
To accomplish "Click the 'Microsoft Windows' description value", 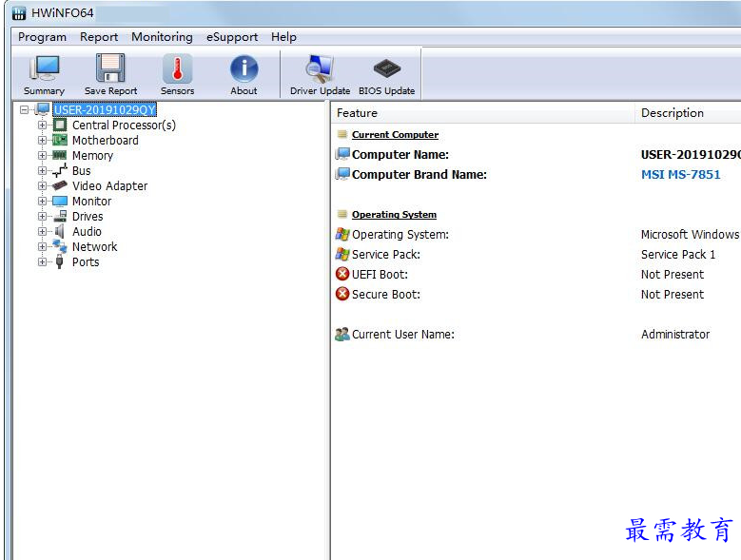I will pos(690,234).
